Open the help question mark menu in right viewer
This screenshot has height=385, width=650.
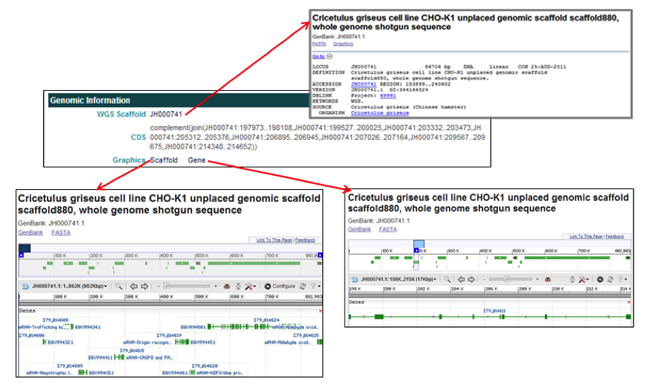[622, 279]
